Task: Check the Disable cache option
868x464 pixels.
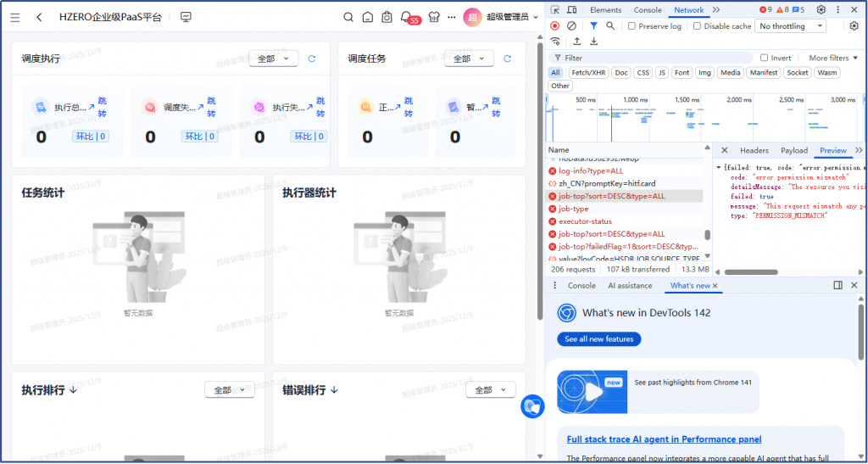Action: pos(698,26)
